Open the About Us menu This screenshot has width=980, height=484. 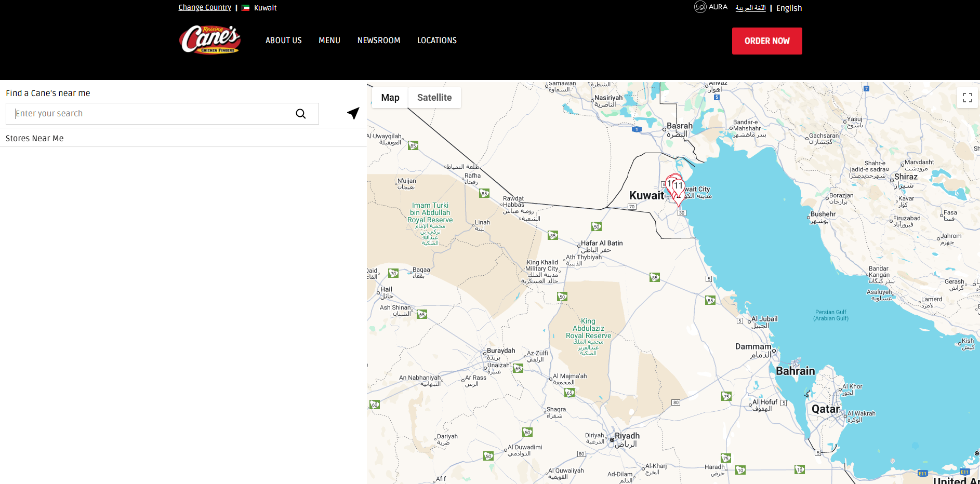(x=284, y=41)
